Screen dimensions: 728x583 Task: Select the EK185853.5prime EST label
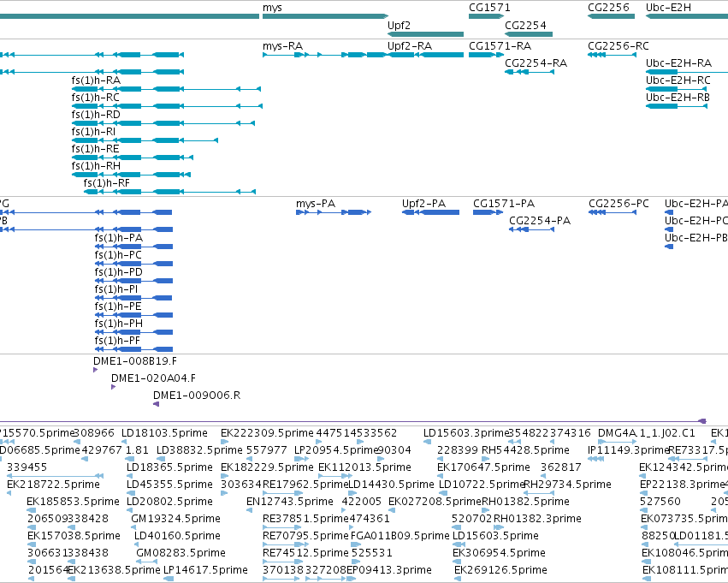(73, 503)
